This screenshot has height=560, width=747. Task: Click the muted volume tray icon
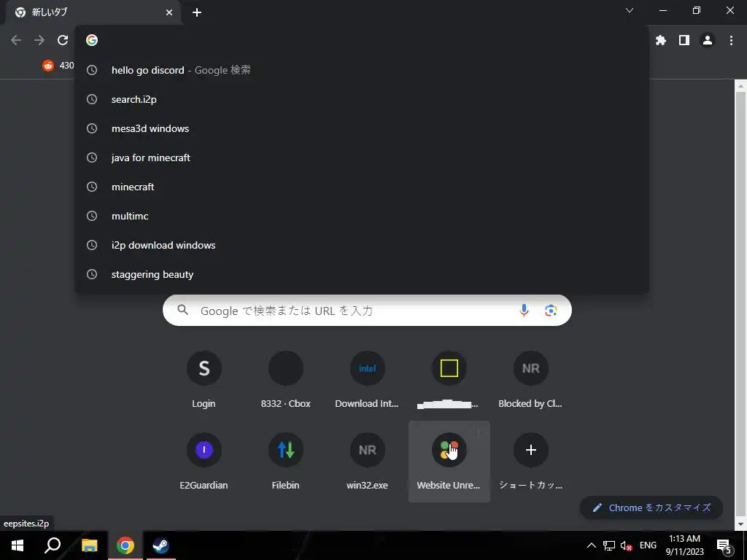tap(626, 545)
